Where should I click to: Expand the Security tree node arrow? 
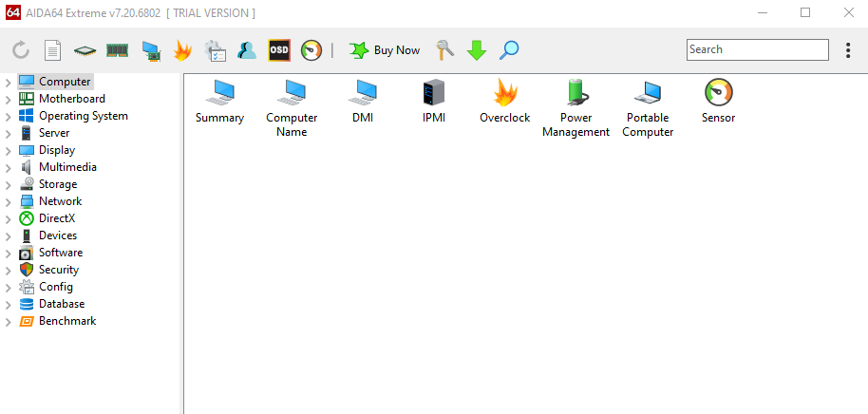pos(8,272)
